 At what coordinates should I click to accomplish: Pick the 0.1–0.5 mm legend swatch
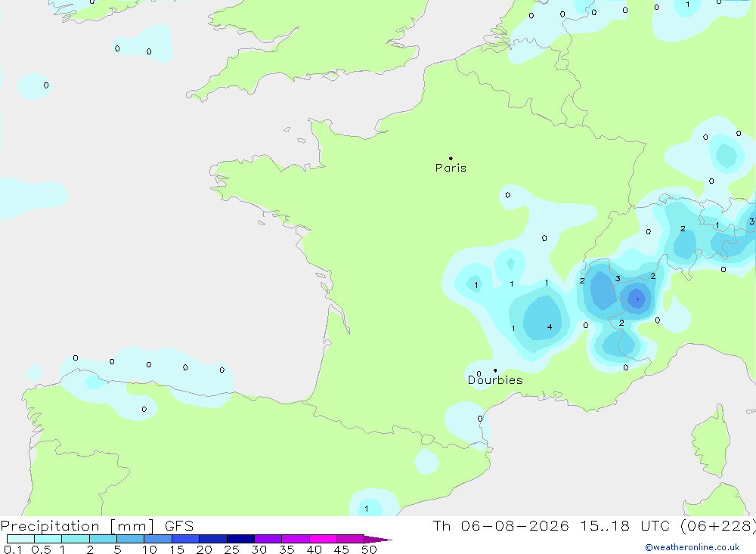(20, 539)
